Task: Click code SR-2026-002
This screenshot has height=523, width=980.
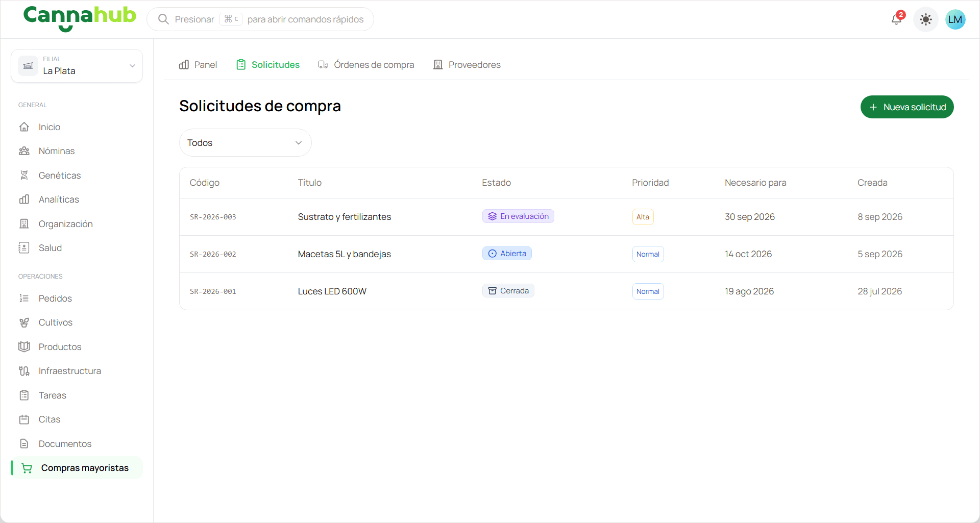Action: [x=213, y=254]
